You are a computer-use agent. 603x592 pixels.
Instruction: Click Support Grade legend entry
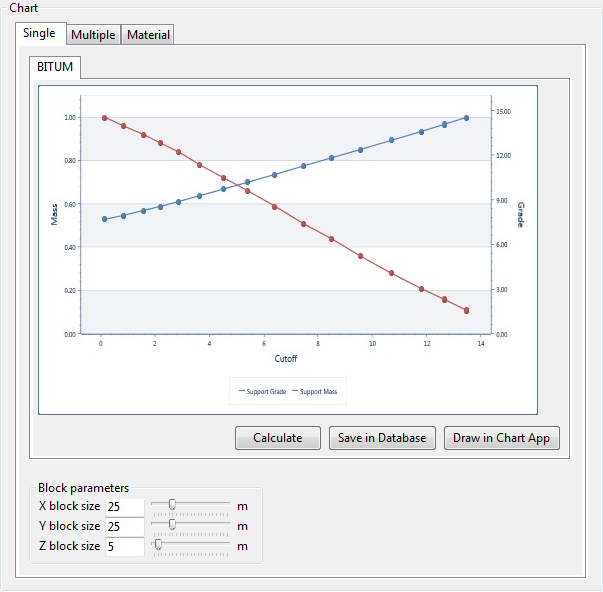(264, 391)
